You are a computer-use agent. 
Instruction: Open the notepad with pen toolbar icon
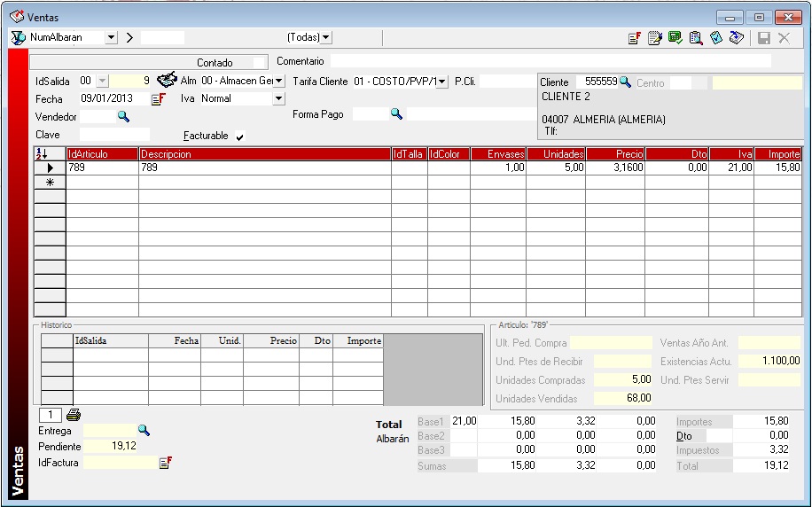[x=654, y=38]
